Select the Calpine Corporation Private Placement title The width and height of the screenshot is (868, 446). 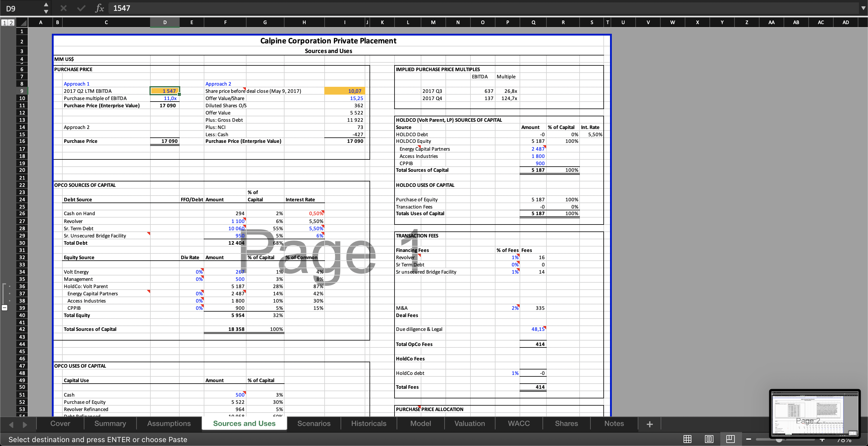pyautogui.click(x=328, y=41)
